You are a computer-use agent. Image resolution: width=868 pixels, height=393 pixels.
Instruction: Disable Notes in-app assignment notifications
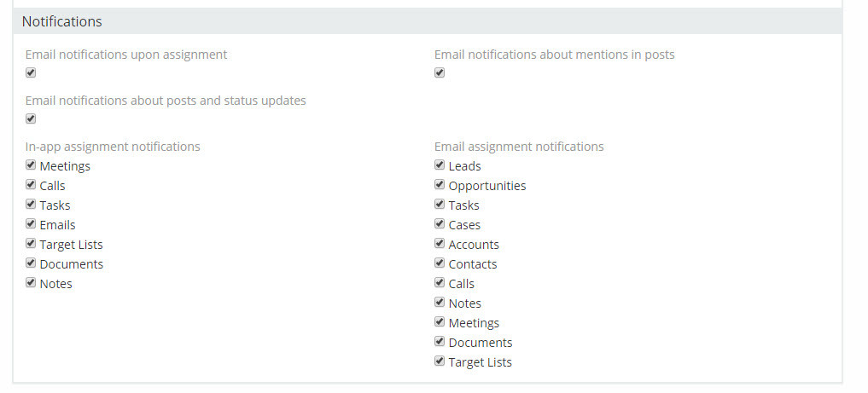pyautogui.click(x=31, y=283)
